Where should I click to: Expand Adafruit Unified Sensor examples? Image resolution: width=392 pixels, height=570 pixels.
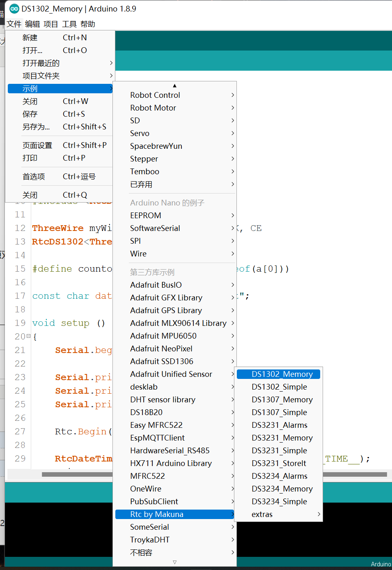tap(174, 374)
